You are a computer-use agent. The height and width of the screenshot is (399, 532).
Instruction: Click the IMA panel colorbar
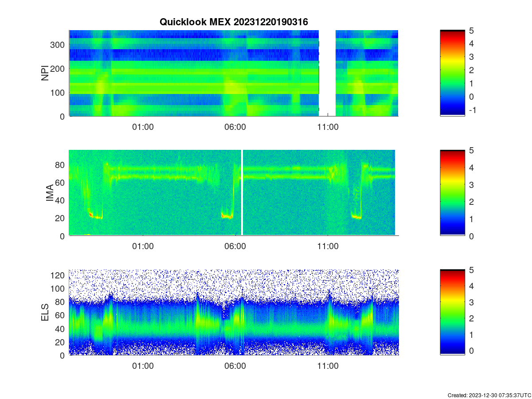click(x=453, y=193)
